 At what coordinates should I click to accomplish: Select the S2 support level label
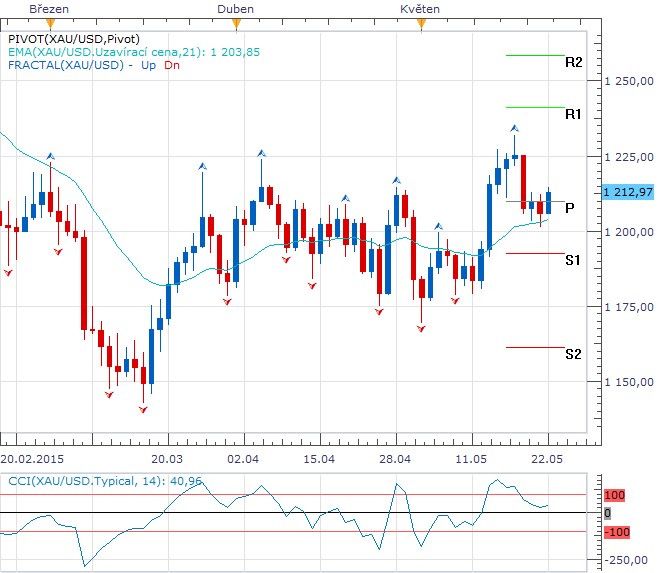pyautogui.click(x=573, y=354)
